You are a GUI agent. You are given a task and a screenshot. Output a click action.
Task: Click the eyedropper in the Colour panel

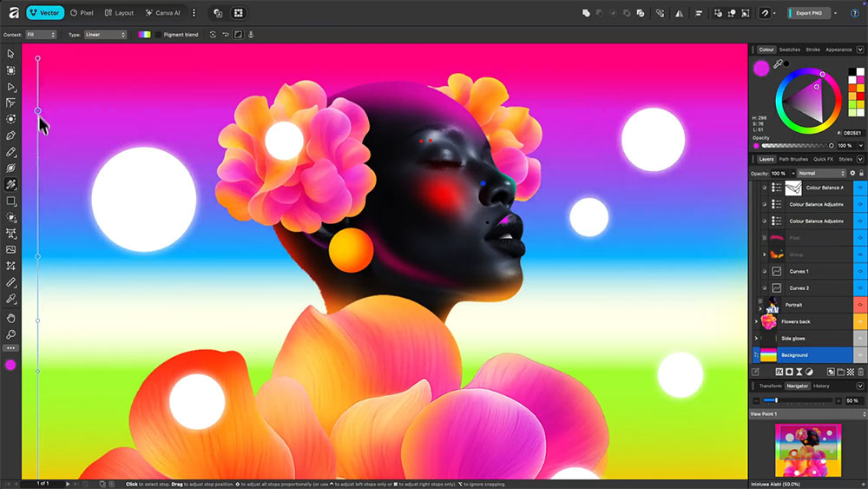click(778, 64)
